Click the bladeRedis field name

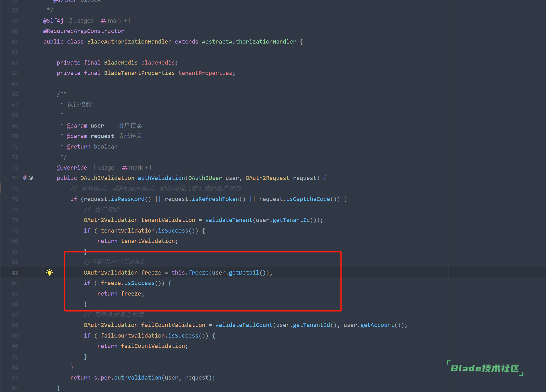pyautogui.click(x=158, y=62)
